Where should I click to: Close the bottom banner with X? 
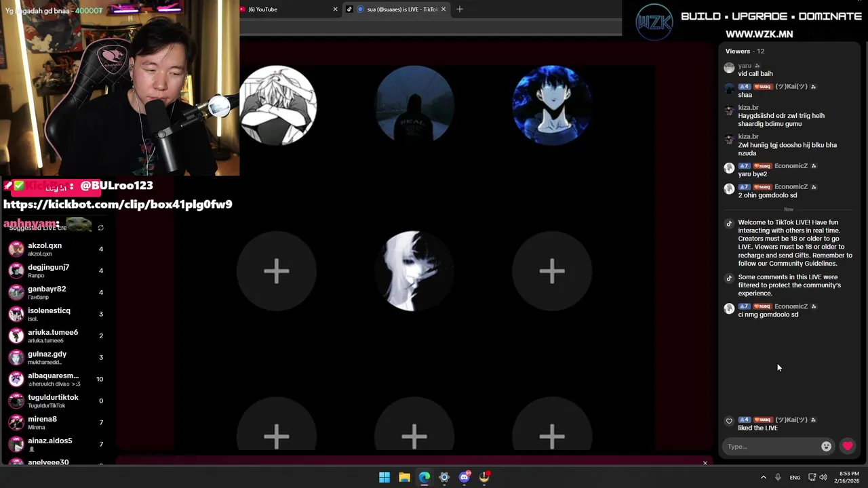click(x=705, y=463)
